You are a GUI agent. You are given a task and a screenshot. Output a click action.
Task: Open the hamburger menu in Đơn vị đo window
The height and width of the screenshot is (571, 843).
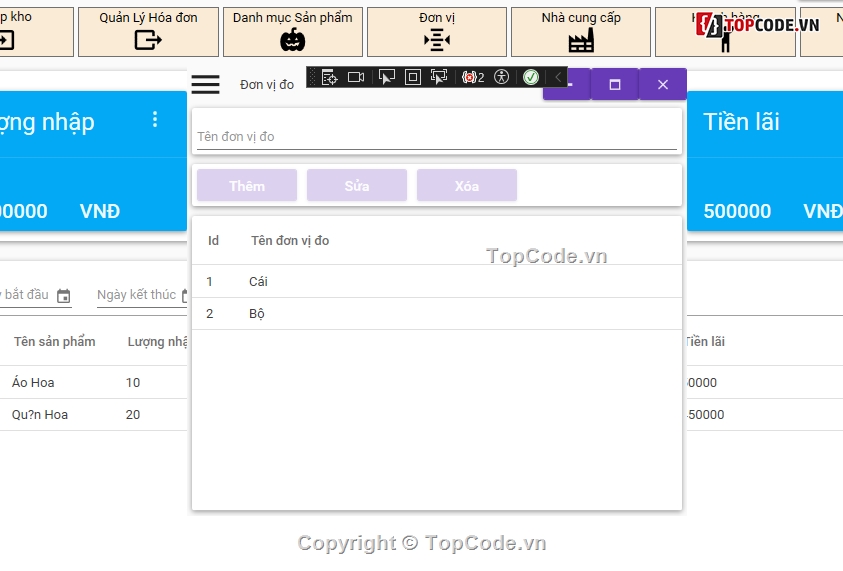(205, 84)
